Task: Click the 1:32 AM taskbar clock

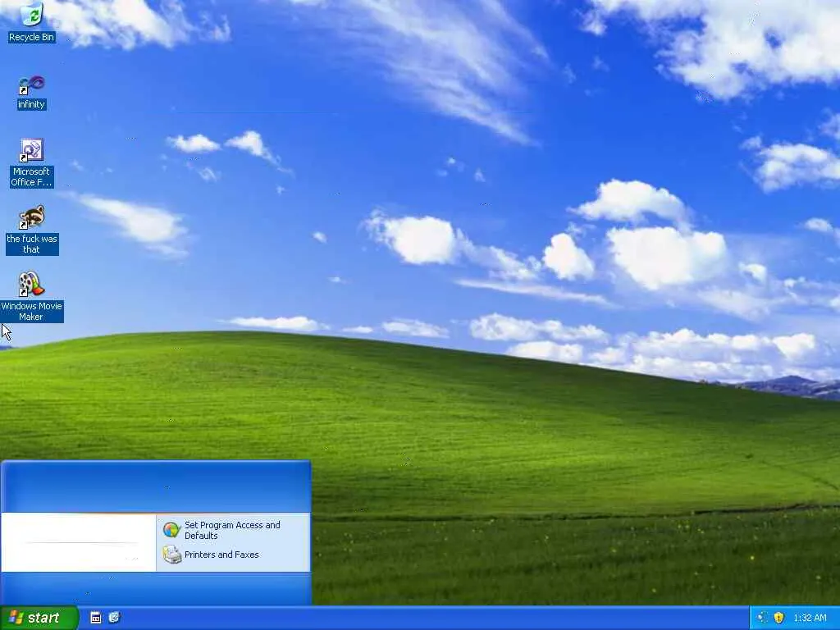Action: [810, 619]
